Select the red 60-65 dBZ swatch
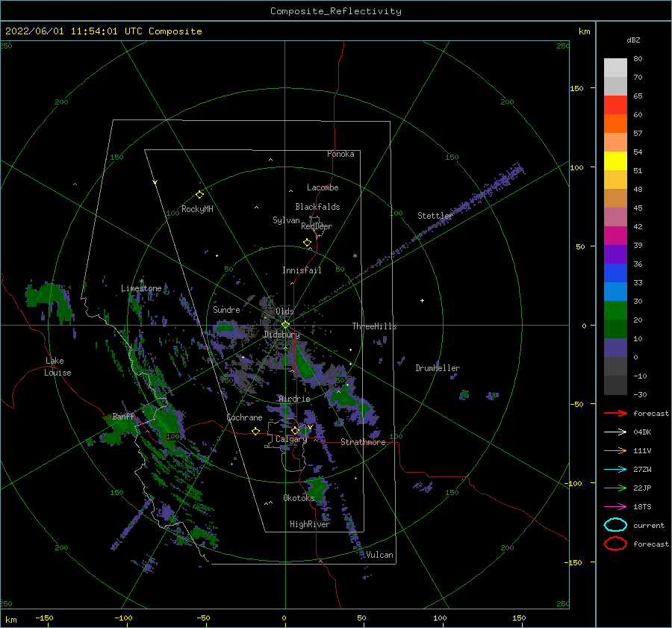Image resolution: width=672 pixels, height=628 pixels. (x=615, y=105)
